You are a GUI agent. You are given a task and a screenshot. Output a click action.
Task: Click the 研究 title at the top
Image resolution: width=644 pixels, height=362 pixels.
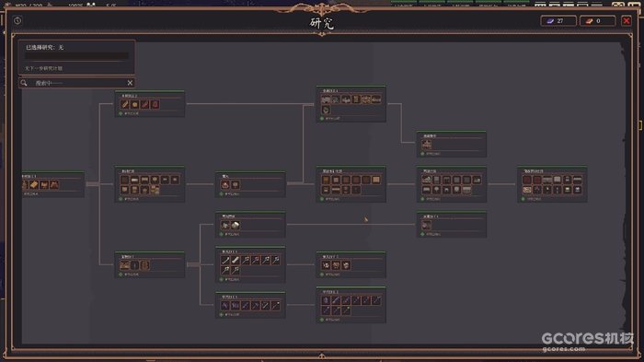322,23
